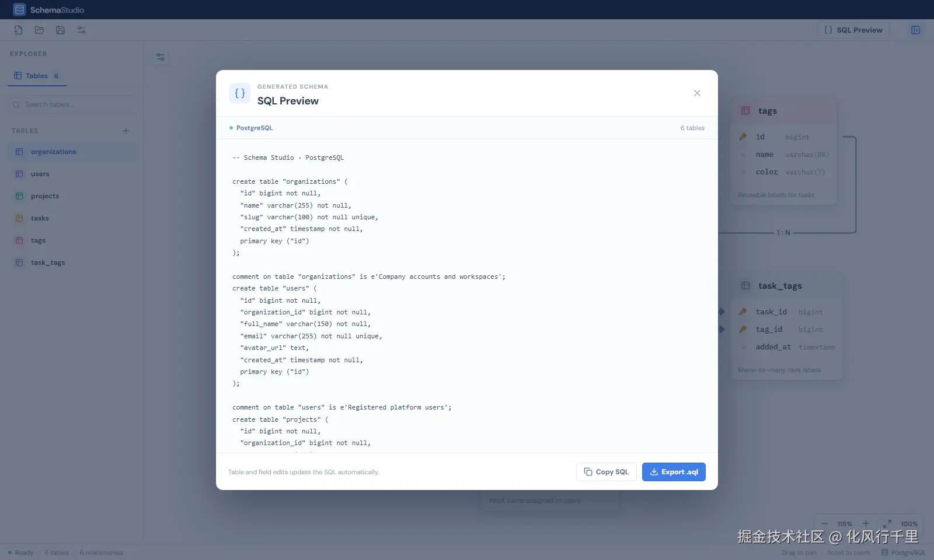Image resolution: width=934 pixels, height=560 pixels.
Task: Save schema using the disk icon
Action: tap(60, 30)
